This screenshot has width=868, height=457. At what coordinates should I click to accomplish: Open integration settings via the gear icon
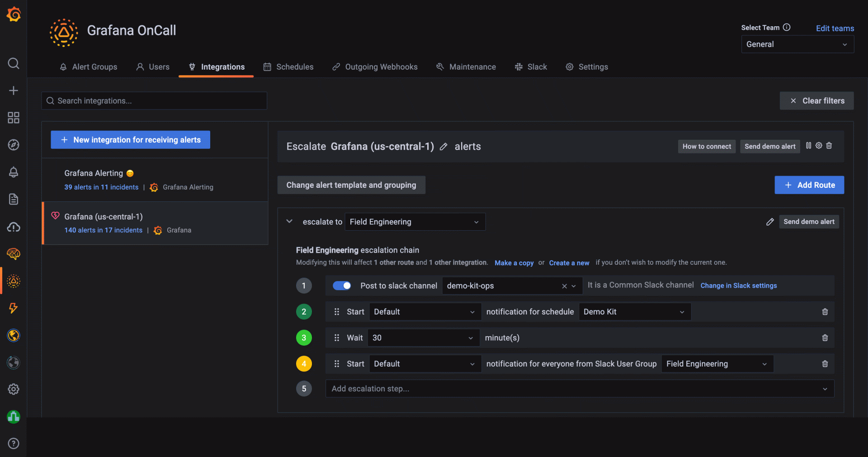coord(819,146)
